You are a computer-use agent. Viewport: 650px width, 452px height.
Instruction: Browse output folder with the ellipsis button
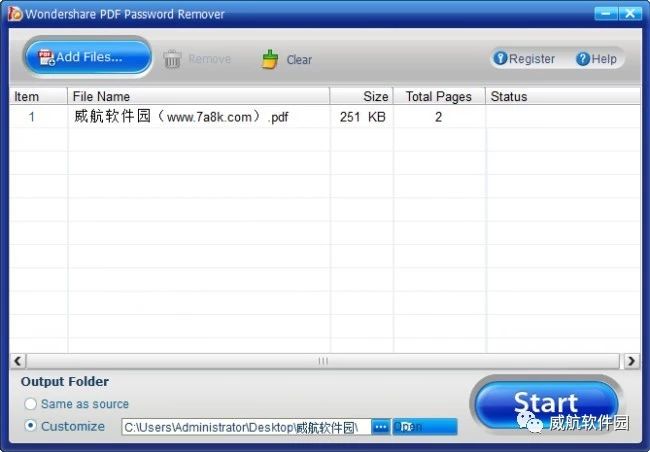coord(381,427)
